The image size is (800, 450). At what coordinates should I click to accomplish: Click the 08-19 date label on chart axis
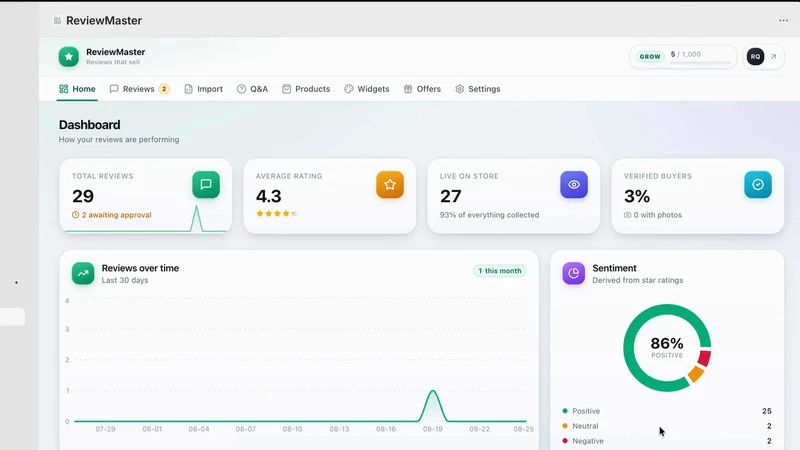pos(433,429)
